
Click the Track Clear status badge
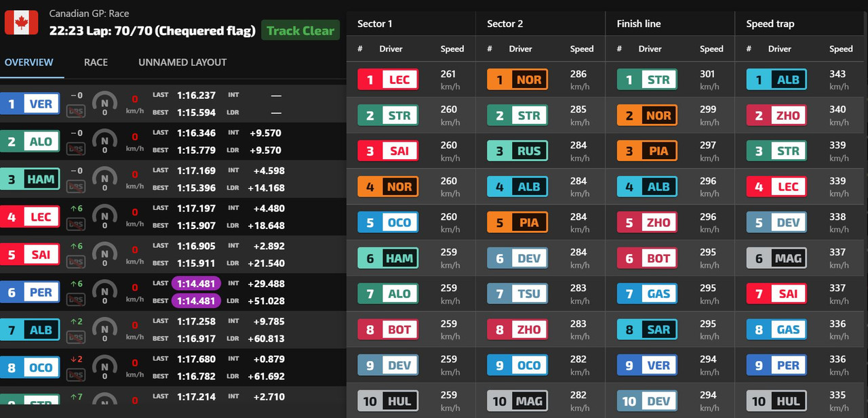coord(300,30)
